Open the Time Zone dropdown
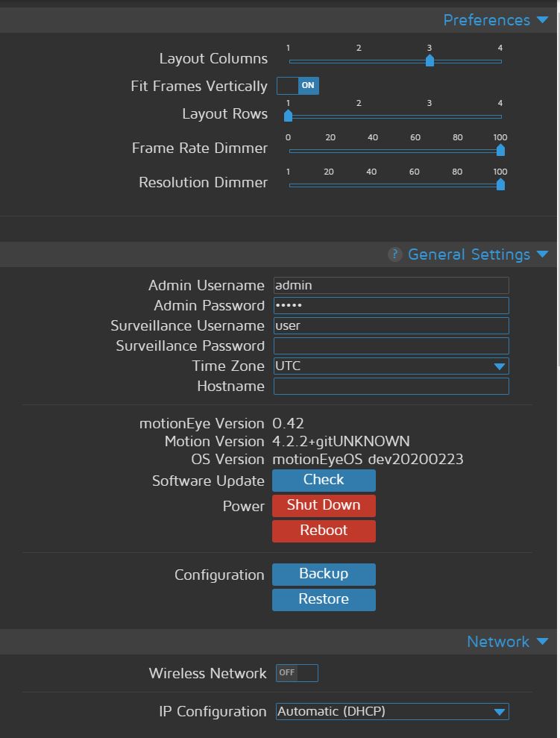 click(x=499, y=366)
